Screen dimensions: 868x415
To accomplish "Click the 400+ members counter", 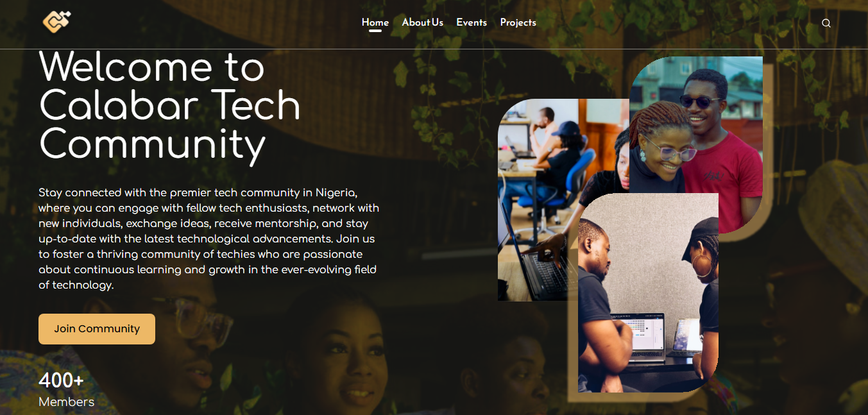I will [62, 380].
